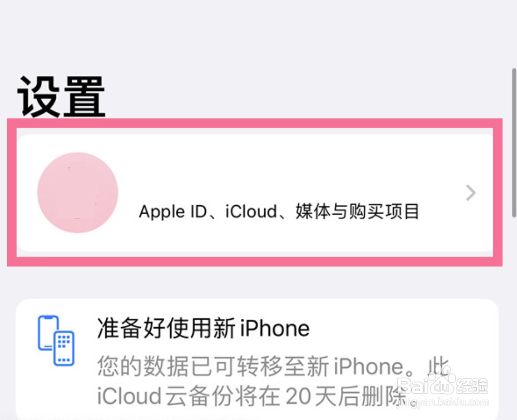Open '准备好使用新 iPhone' item
The width and height of the screenshot is (517, 420).
203,328
